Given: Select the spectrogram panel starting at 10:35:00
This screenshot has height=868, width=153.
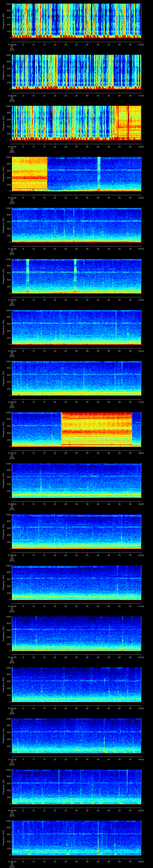Looking at the screenshot, I should pos(77,327).
